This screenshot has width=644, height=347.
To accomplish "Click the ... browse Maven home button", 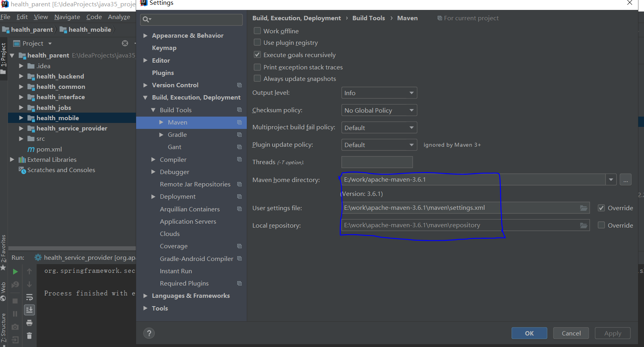I will 626,180.
